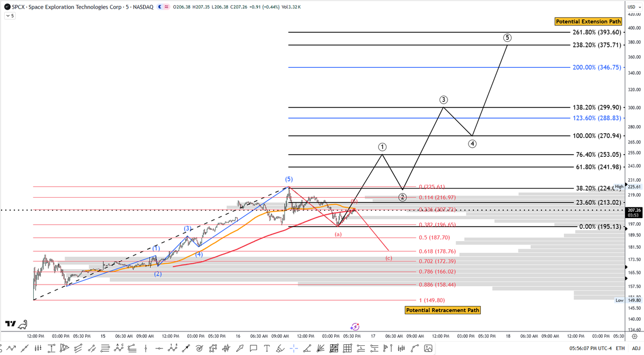Click the Potential Retracement Path label
Image resolution: width=644 pixels, height=355 pixels.
click(x=443, y=310)
